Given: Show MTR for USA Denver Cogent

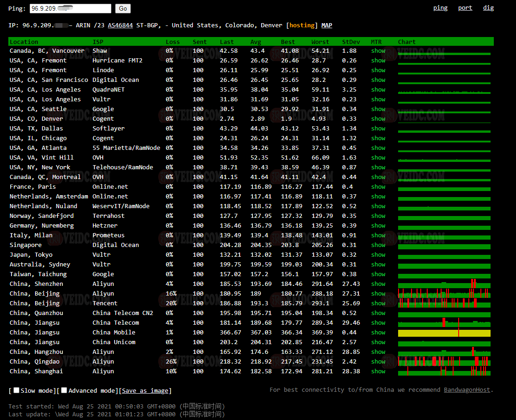Looking at the screenshot, I should (x=378, y=119).
